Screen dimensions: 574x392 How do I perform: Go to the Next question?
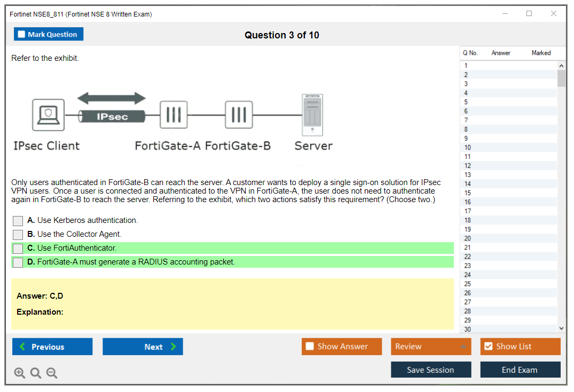click(143, 347)
